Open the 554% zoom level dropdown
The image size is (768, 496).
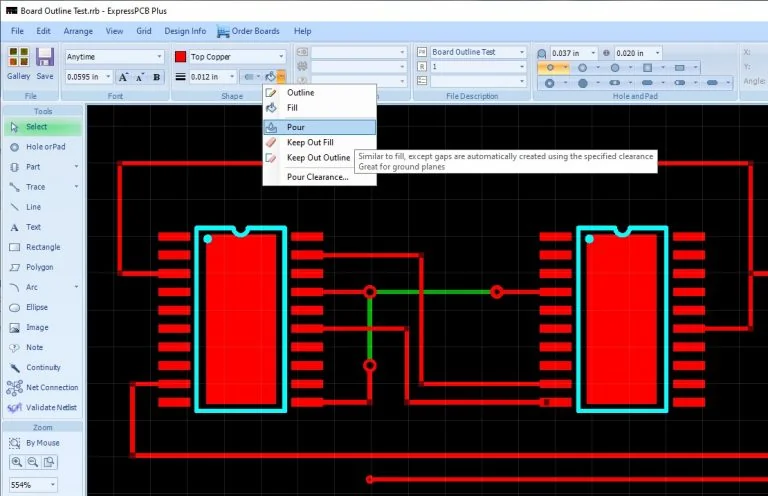click(x=52, y=485)
